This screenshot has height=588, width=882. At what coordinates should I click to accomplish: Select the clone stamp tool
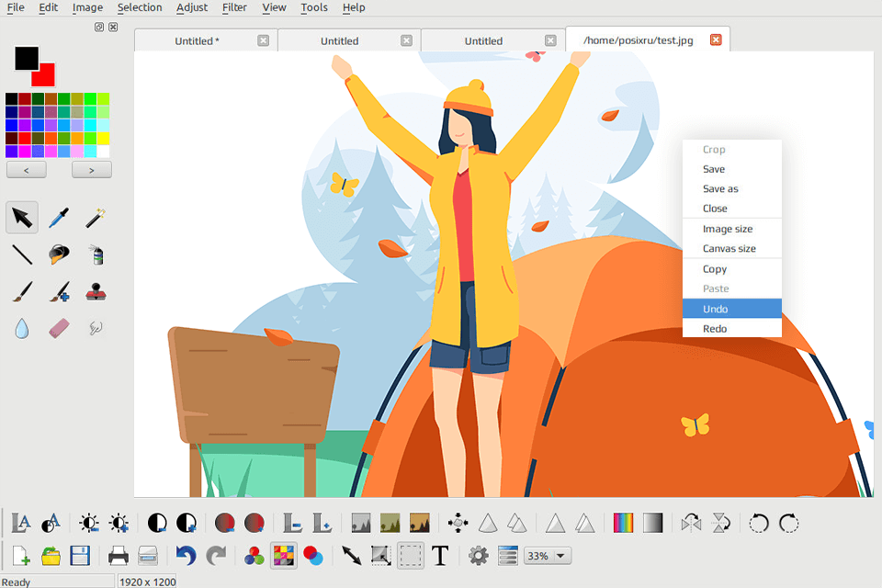[x=96, y=292]
